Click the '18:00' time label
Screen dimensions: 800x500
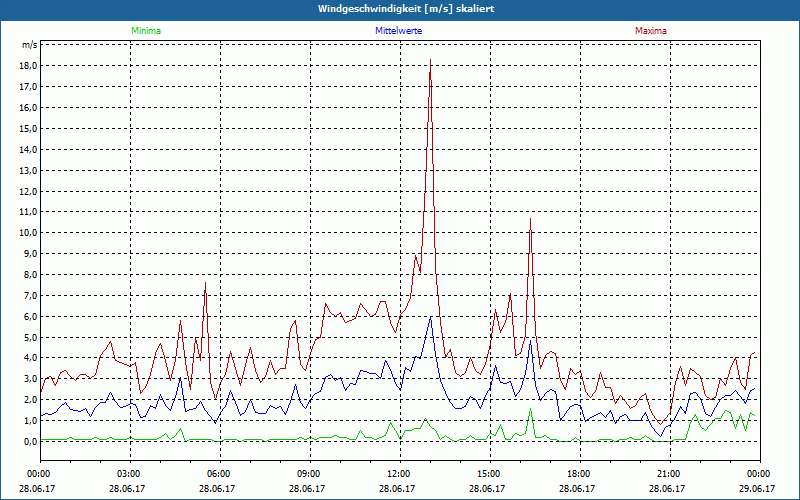(x=580, y=474)
